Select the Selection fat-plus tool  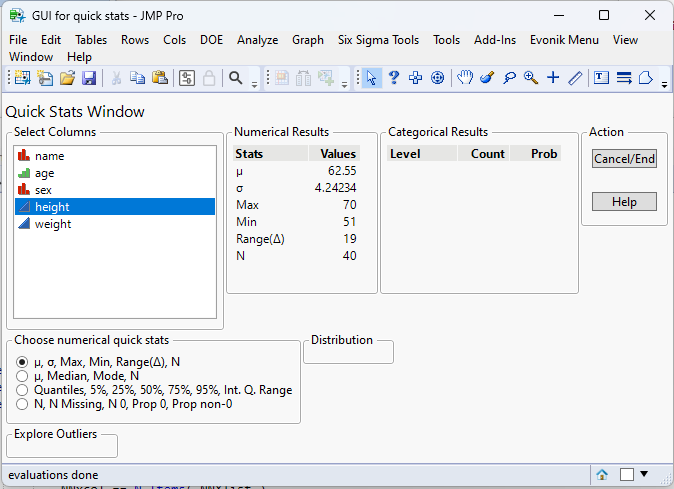415,78
